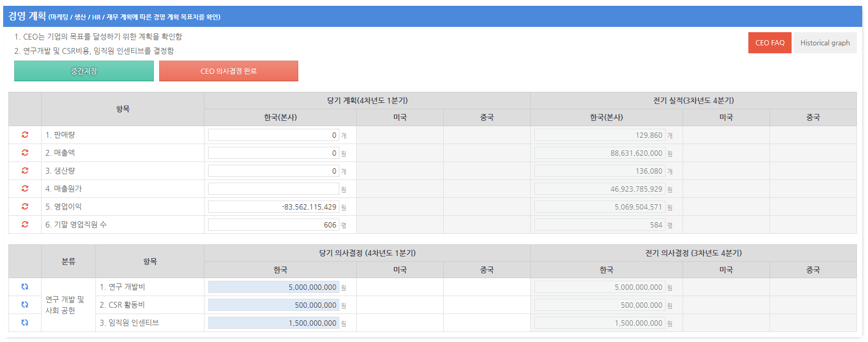Click the CEO 의사결정 완료 button

(x=228, y=71)
